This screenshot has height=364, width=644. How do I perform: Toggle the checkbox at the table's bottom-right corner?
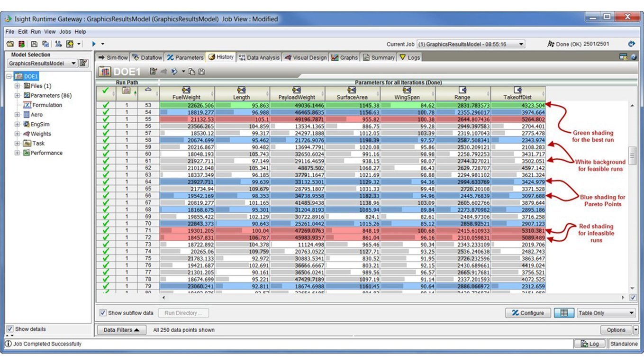click(633, 298)
